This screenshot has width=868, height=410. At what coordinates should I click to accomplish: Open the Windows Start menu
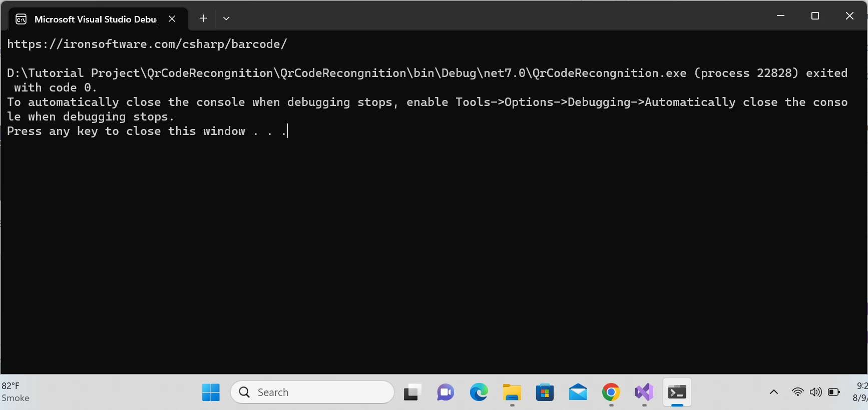[x=211, y=392]
